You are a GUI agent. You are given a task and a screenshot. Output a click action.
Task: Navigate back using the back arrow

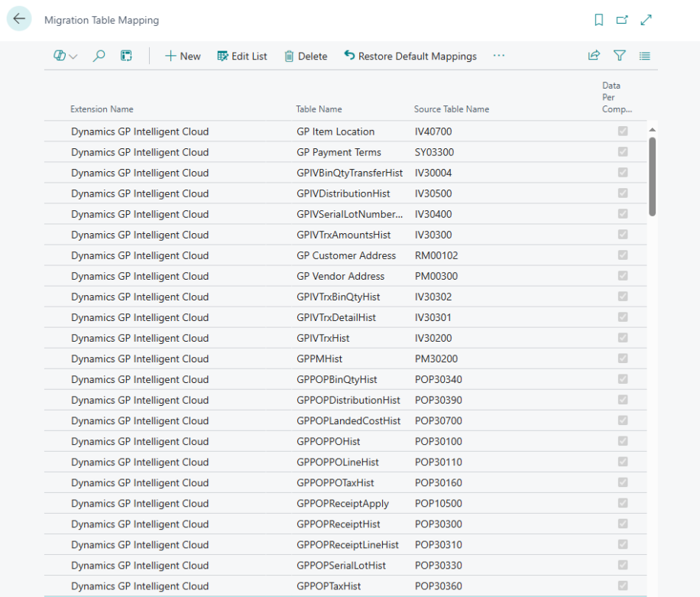click(x=18, y=18)
